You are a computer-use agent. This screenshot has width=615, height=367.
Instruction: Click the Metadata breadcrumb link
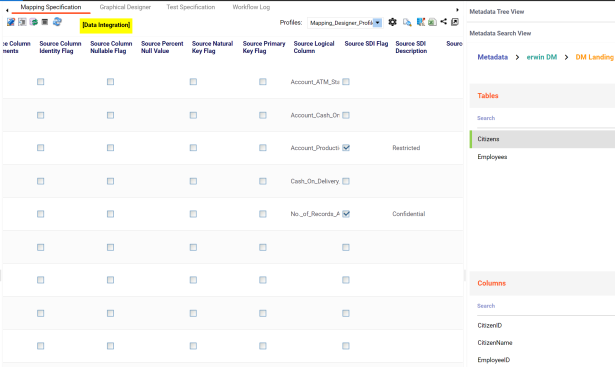(493, 57)
